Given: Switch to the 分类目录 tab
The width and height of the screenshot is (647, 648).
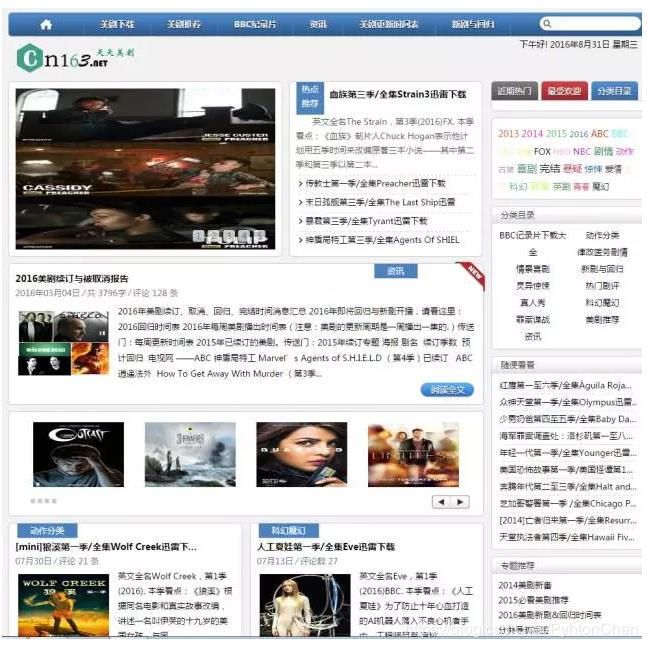Looking at the screenshot, I should tap(614, 91).
